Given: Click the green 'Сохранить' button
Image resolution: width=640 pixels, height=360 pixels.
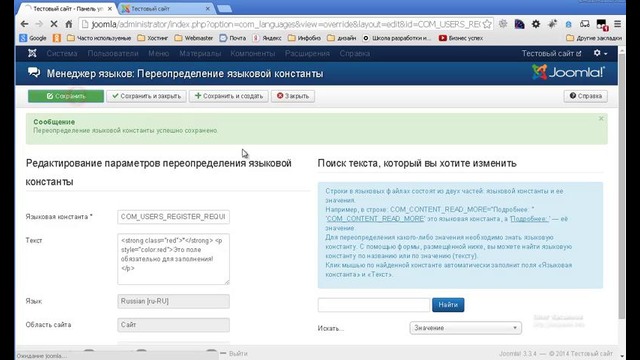Looking at the screenshot, I should click(66, 96).
